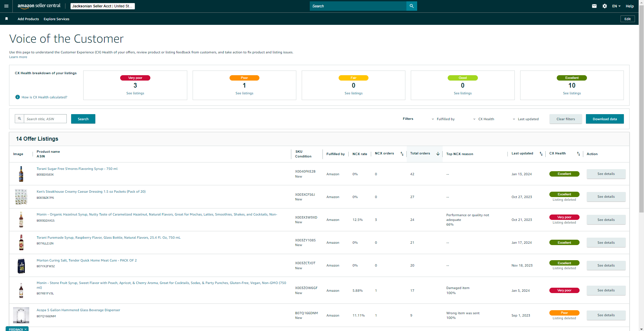The width and height of the screenshot is (644, 331).
Task: Click the Edit button in navigation bar
Action: pos(628,19)
